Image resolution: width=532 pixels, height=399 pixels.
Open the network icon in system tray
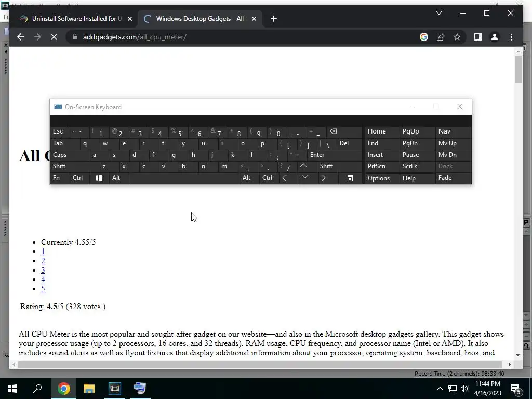[453, 389]
